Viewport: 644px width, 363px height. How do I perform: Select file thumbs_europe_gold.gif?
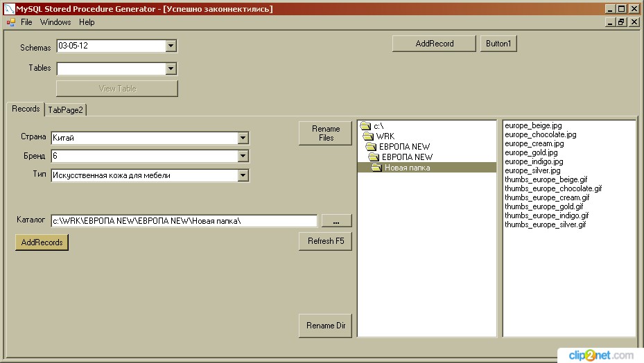click(543, 206)
